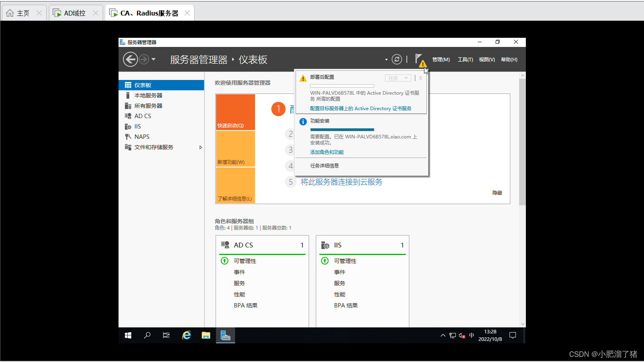The height and width of the screenshot is (362, 644).
Task: Select the 新增功能(W) tile
Action: coord(235,149)
